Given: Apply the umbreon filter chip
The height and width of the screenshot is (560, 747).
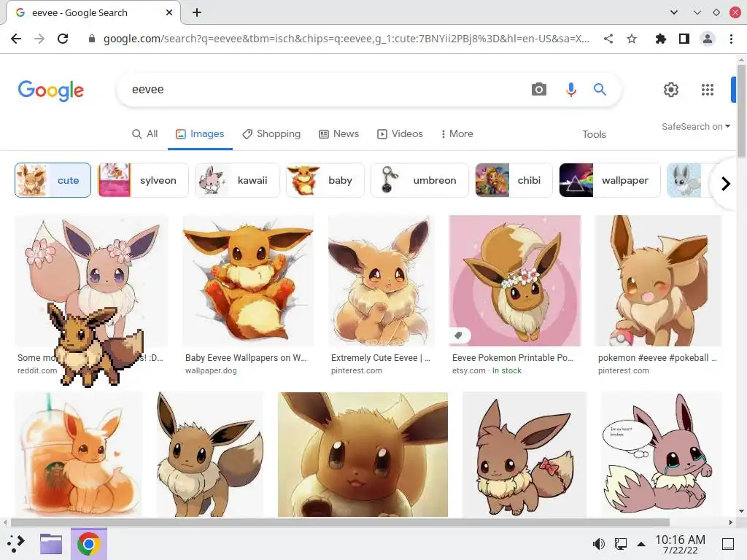Looking at the screenshot, I should tap(419, 180).
